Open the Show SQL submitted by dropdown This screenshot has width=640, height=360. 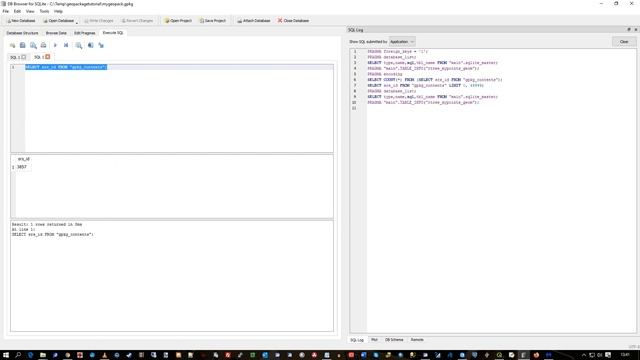pyautogui.click(x=402, y=42)
